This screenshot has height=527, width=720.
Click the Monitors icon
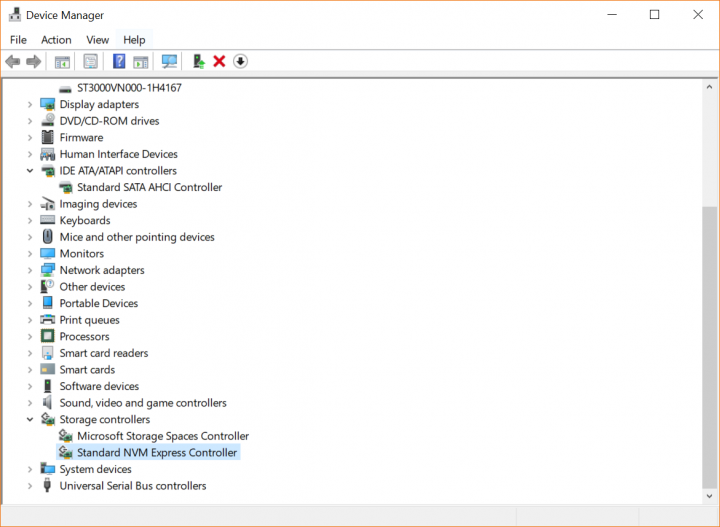(x=47, y=254)
